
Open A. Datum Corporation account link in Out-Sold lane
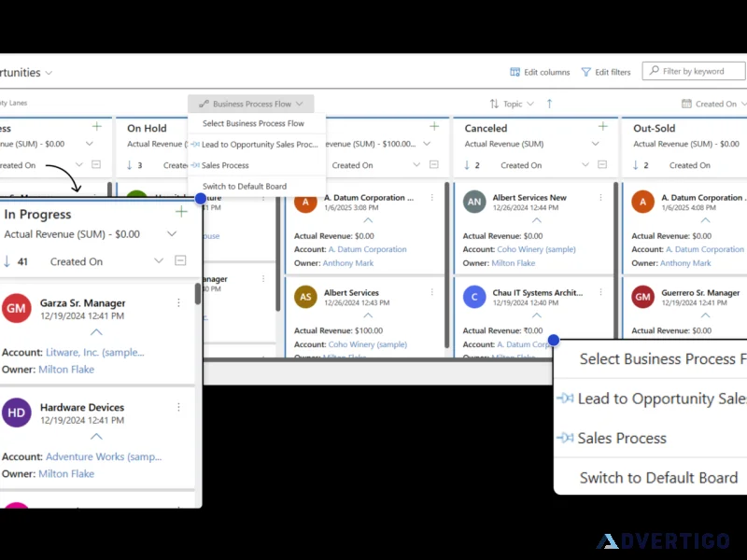click(705, 249)
